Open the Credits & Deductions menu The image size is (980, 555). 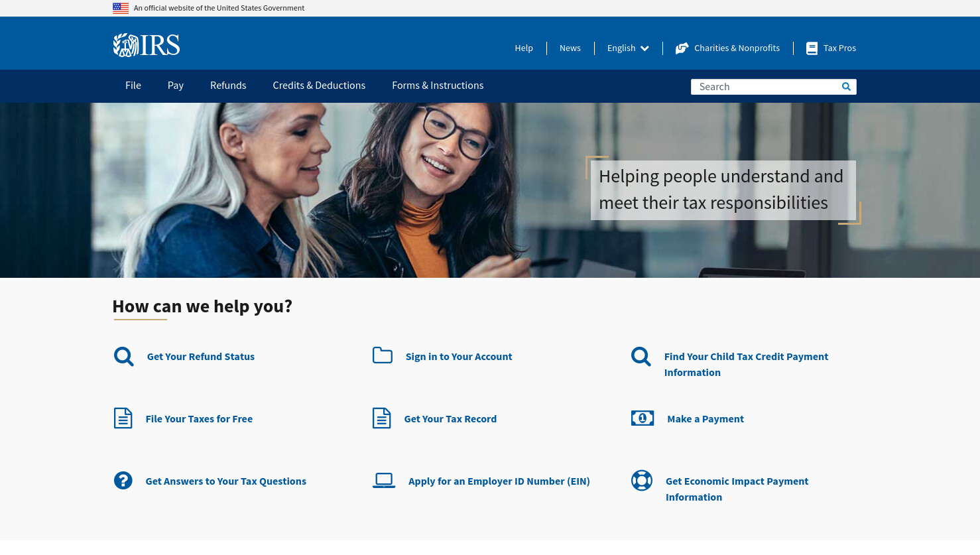(x=319, y=86)
